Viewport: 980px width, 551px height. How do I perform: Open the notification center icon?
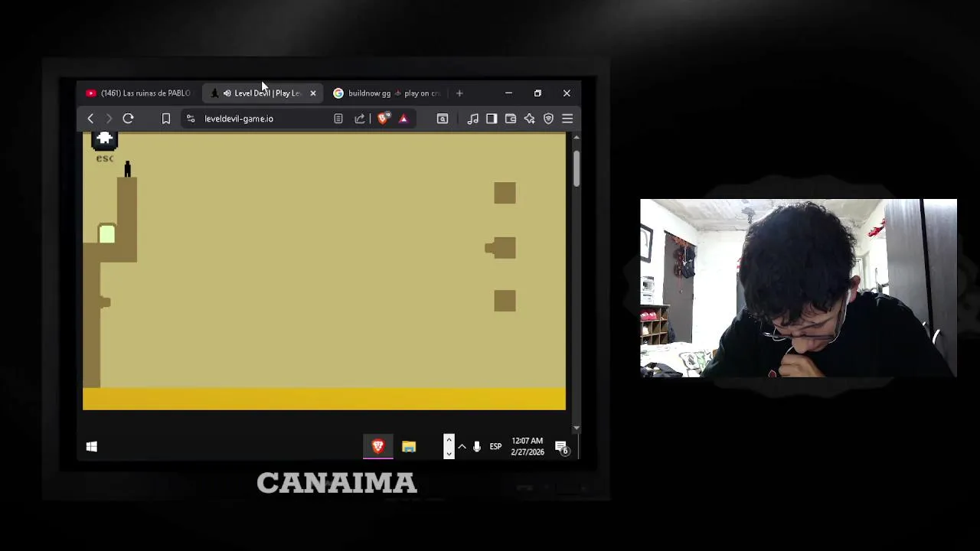(562, 448)
